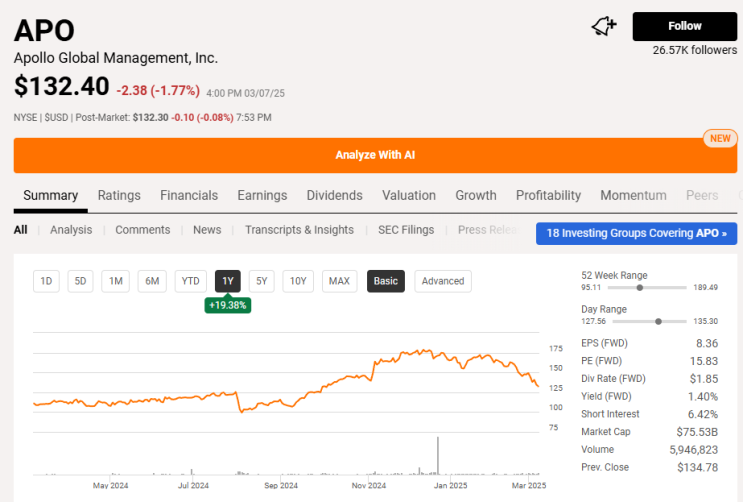Screen dimensions: 743x502
Task: Open the Dividends tab
Action: [334, 195]
